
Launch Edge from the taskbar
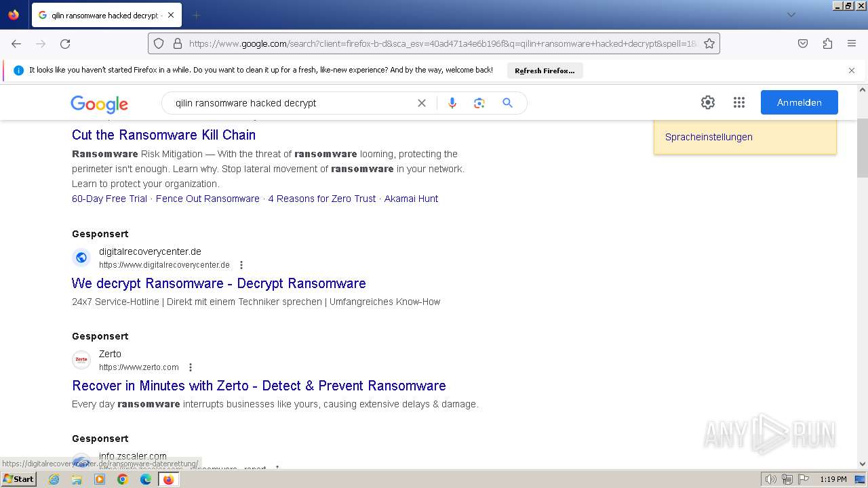point(146,479)
